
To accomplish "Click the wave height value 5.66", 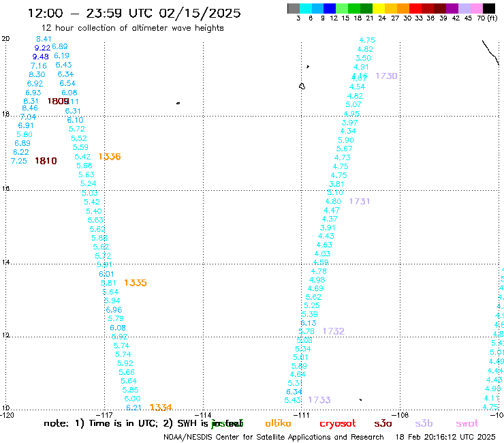I will 127,372.
